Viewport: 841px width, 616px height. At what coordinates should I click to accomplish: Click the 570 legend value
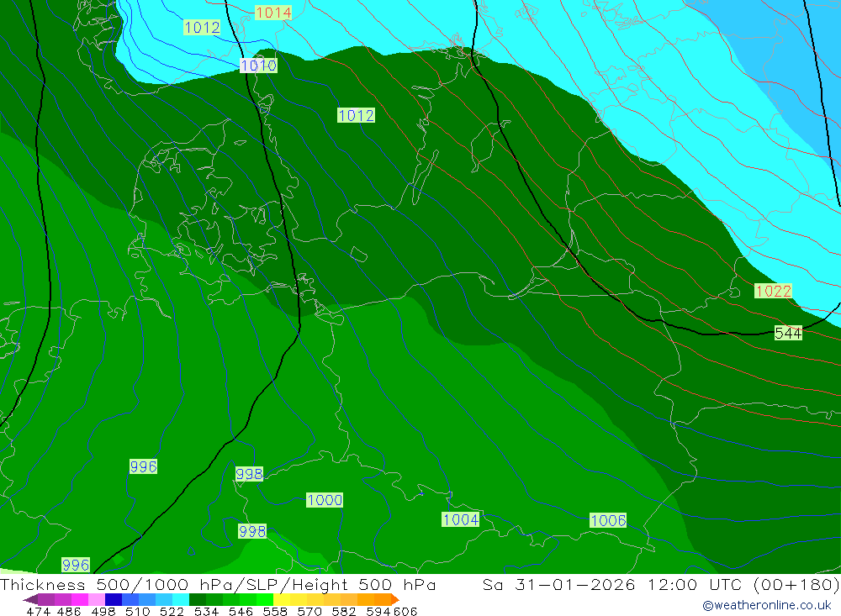pyautogui.click(x=309, y=611)
